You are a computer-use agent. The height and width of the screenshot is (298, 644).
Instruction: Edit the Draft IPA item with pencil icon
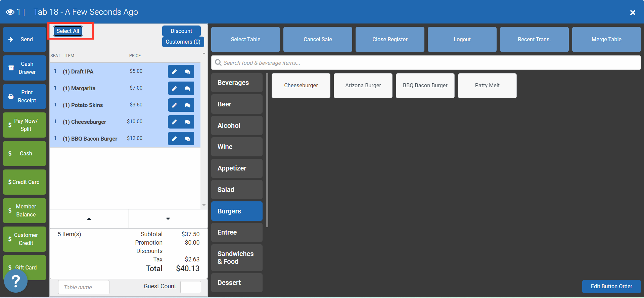(174, 71)
